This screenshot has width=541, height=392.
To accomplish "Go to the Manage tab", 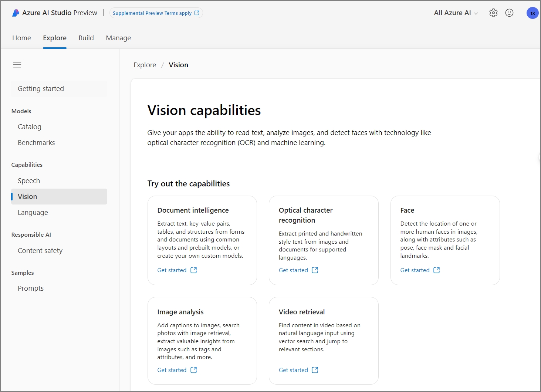I will click(118, 38).
